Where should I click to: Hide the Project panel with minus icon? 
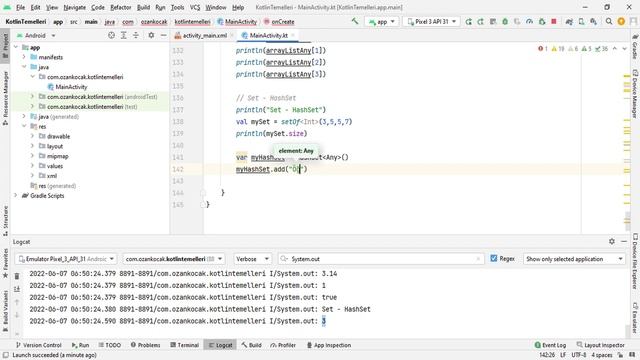[163, 36]
